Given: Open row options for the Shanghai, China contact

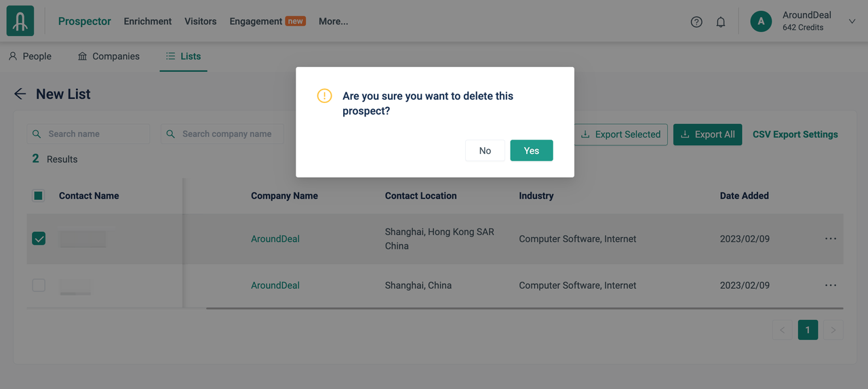Looking at the screenshot, I should [x=831, y=285].
